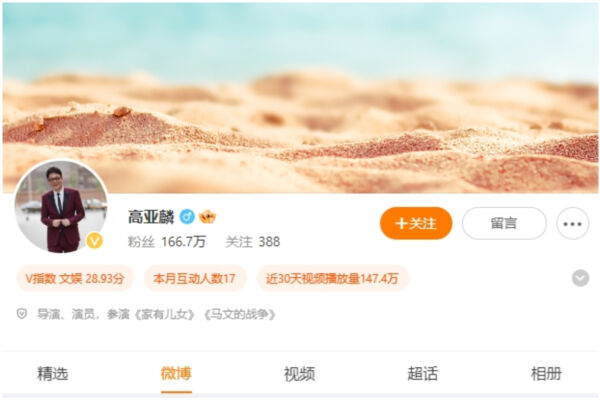This screenshot has height=400, width=600.
Task: Click the 粉丝 166.7万 follower count
Action: tap(167, 242)
